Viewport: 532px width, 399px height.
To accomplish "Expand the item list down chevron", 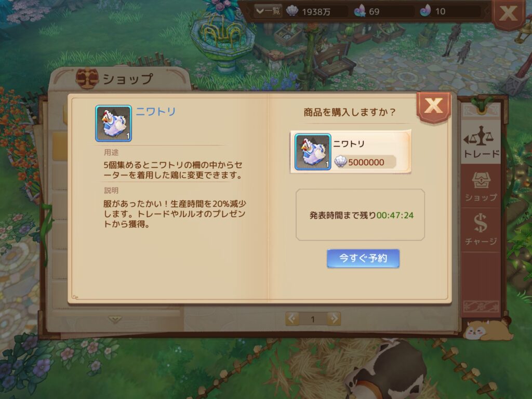I will tap(115, 320).
